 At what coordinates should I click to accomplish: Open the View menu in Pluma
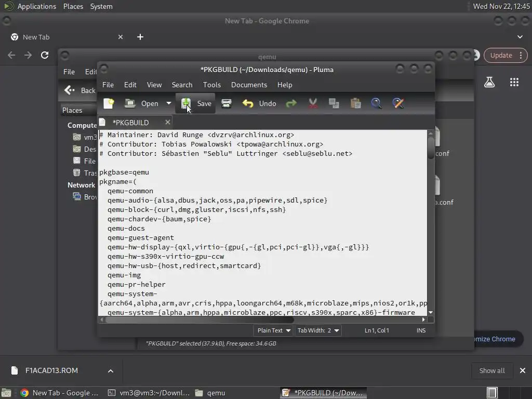click(x=154, y=85)
